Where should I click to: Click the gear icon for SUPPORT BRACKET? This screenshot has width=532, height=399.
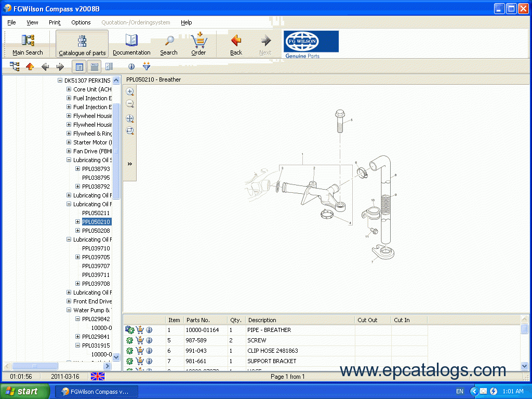129,362
